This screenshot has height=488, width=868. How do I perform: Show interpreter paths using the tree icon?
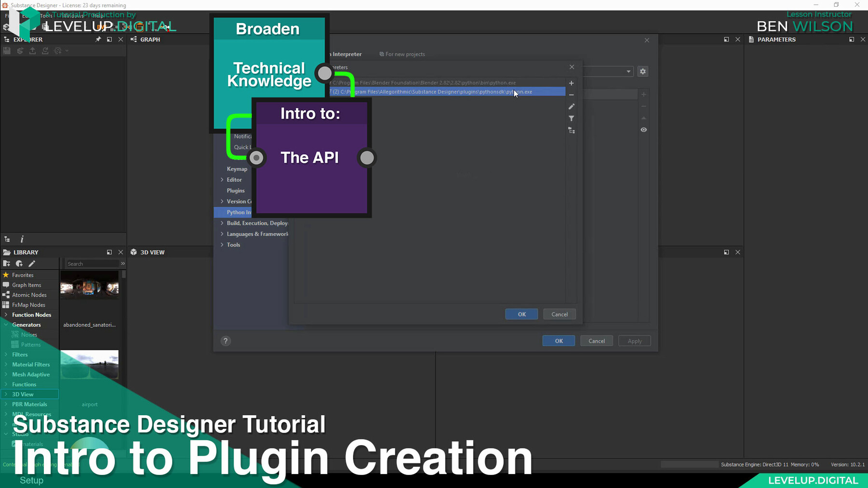[x=571, y=130]
